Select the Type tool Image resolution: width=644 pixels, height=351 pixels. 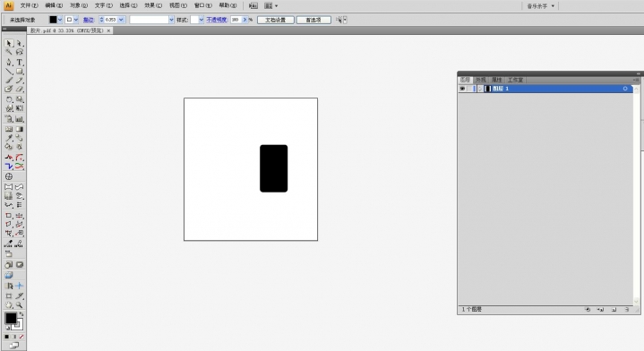click(20, 62)
